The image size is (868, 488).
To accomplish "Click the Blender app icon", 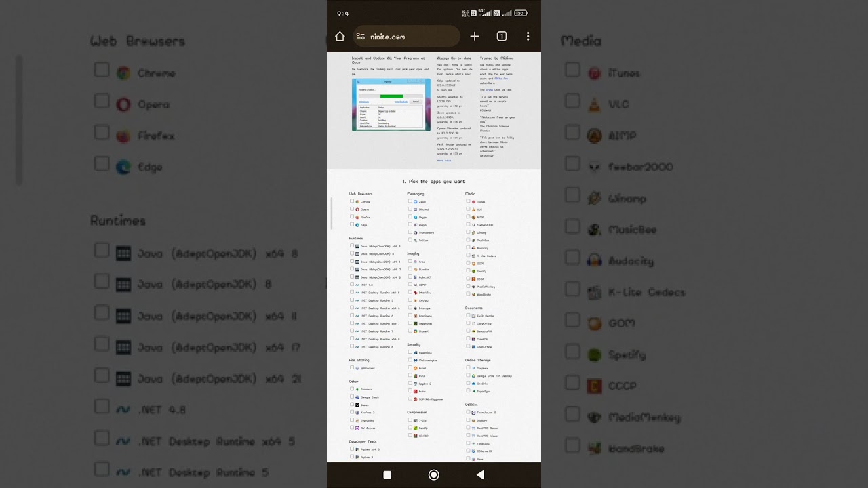I will [416, 270].
